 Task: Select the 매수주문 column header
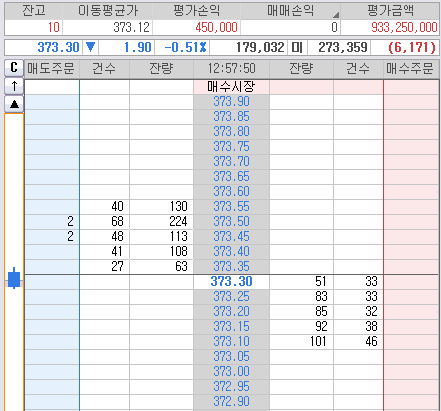[x=411, y=69]
